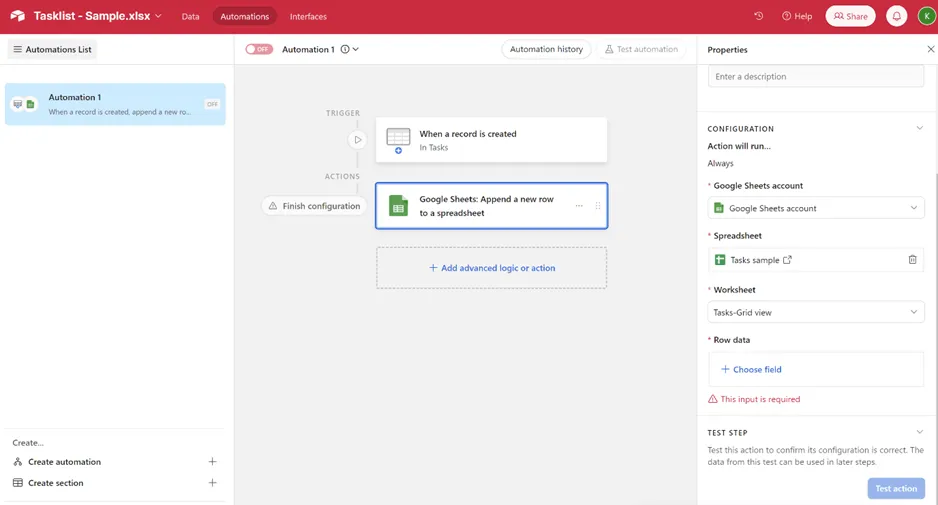Collapse the Test Step section chevron
The image size is (938, 505).
point(919,432)
